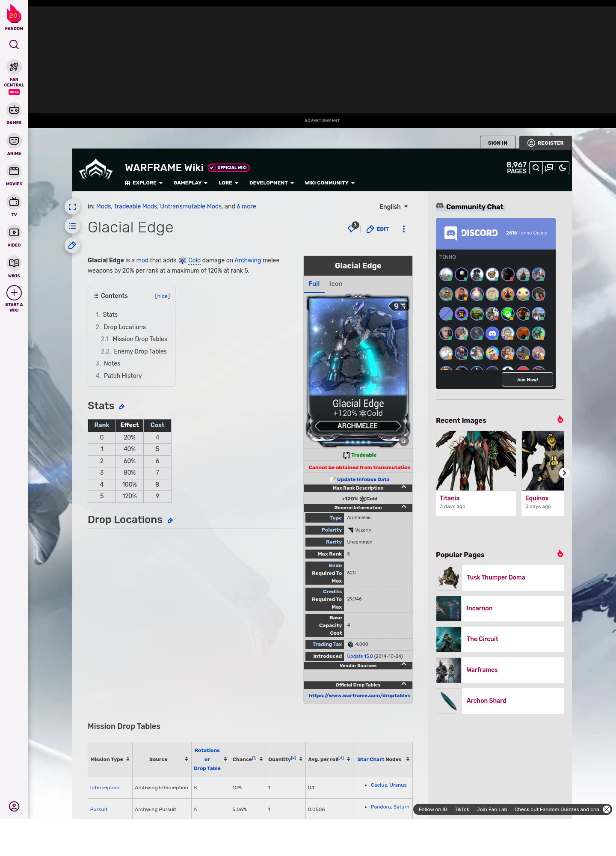616x856 pixels.
Task: Click the page comments bubble icon
Action: pyautogui.click(x=352, y=229)
